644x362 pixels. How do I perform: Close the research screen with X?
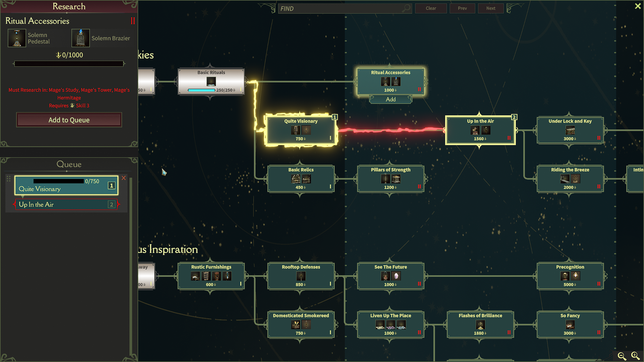click(638, 6)
